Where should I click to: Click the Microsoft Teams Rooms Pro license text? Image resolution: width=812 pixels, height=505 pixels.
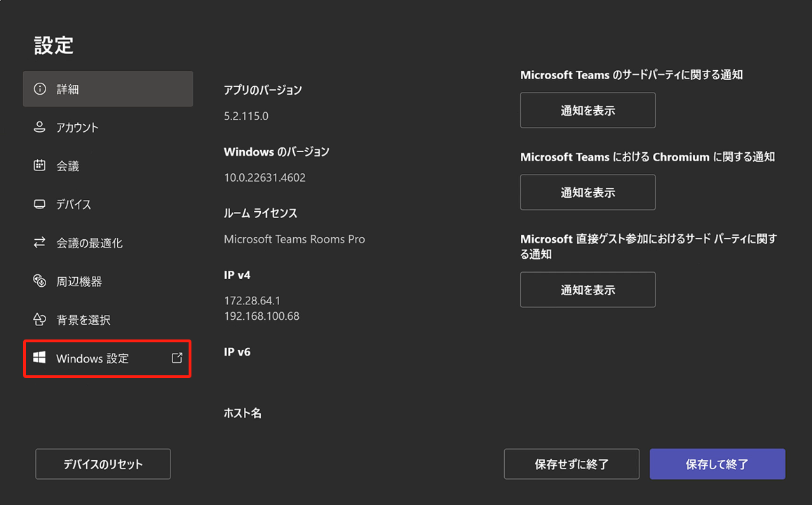point(294,238)
